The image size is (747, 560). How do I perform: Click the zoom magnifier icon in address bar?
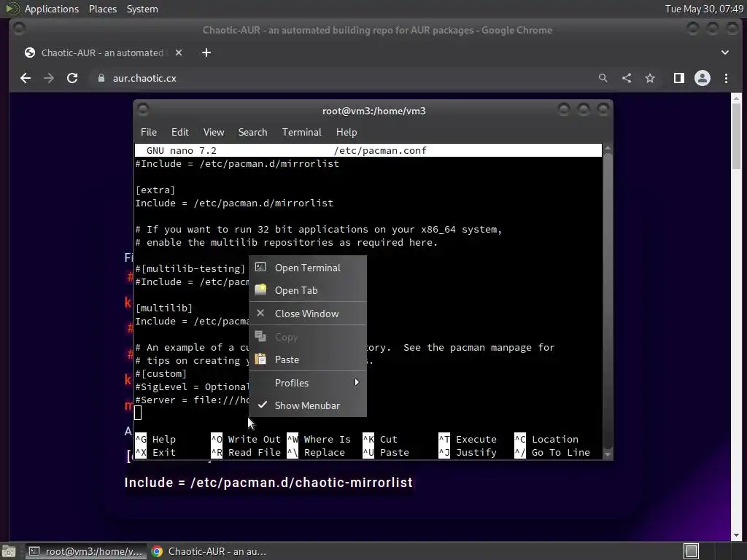click(x=603, y=78)
